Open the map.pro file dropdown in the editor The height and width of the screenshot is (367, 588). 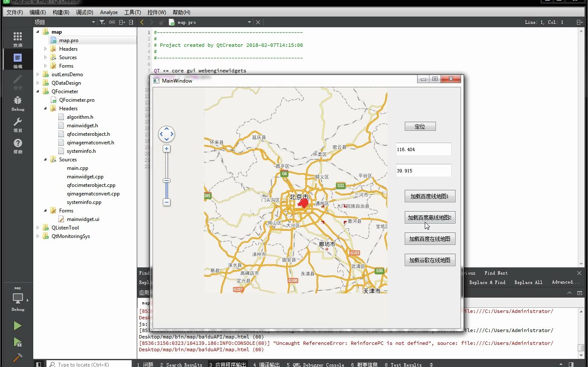[249, 22]
